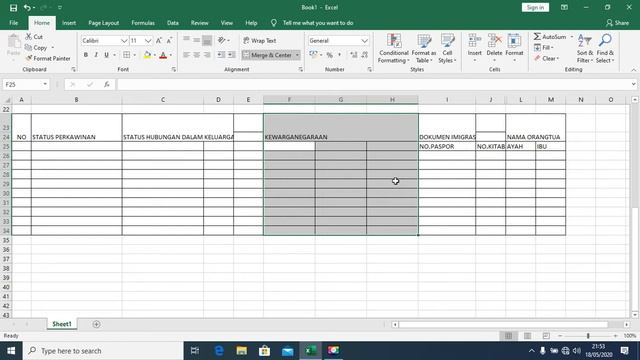
Task: Toggle Underline formatting
Action: (x=107, y=55)
